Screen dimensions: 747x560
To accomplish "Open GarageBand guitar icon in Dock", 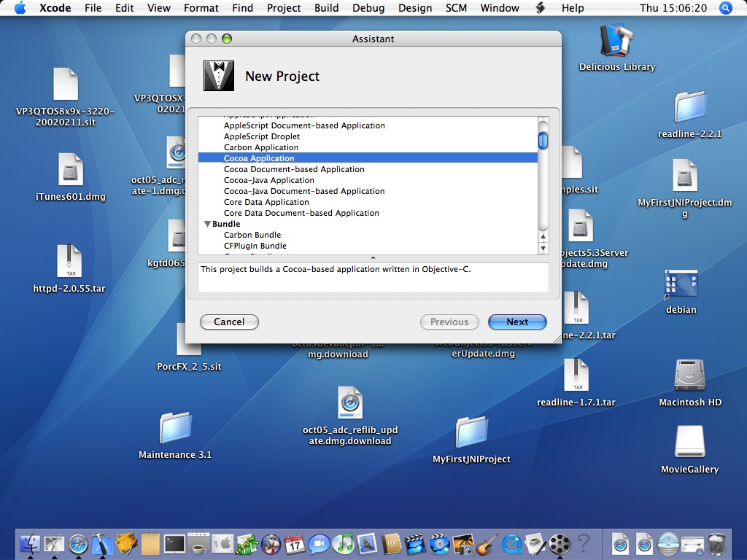I will [487, 542].
